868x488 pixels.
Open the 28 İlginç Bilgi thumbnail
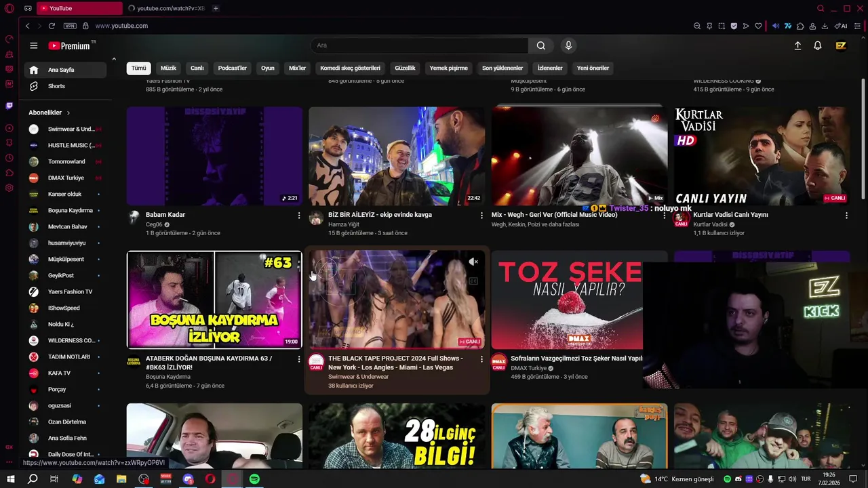click(397, 436)
